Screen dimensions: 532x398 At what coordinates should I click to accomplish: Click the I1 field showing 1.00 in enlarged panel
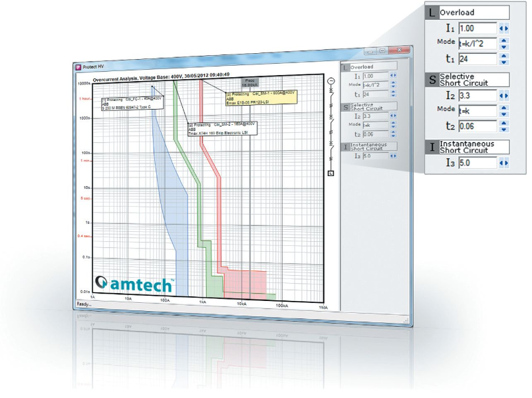[x=477, y=29]
